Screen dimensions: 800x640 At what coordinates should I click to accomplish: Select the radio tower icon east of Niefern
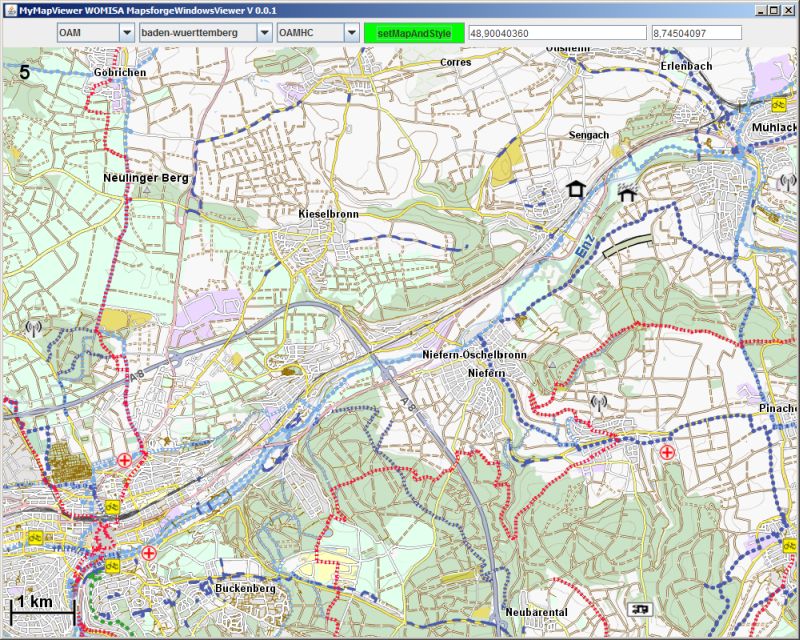point(598,404)
